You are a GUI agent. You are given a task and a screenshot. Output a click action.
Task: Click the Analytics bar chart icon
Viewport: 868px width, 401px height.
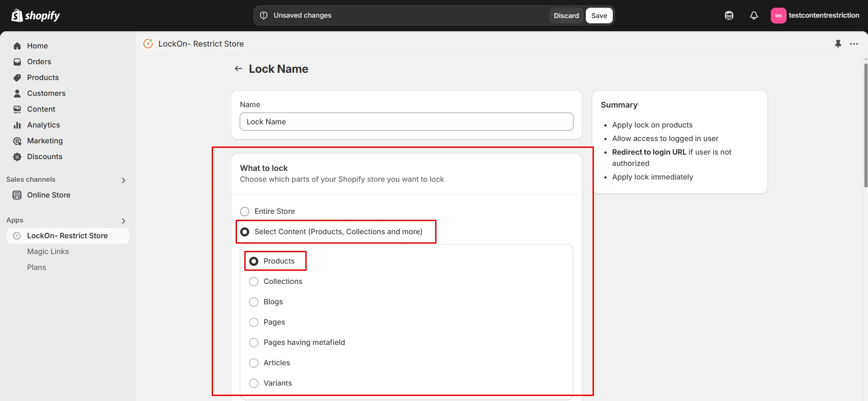point(17,125)
